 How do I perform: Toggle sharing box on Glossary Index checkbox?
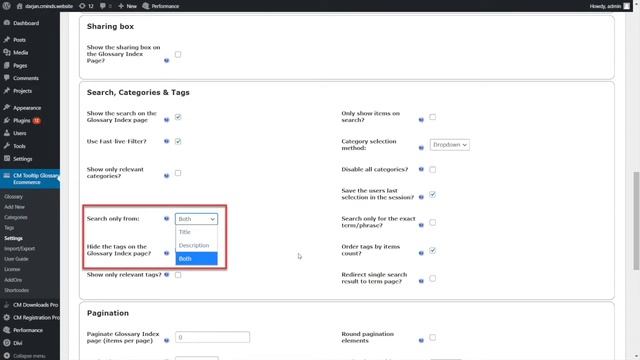(178, 54)
